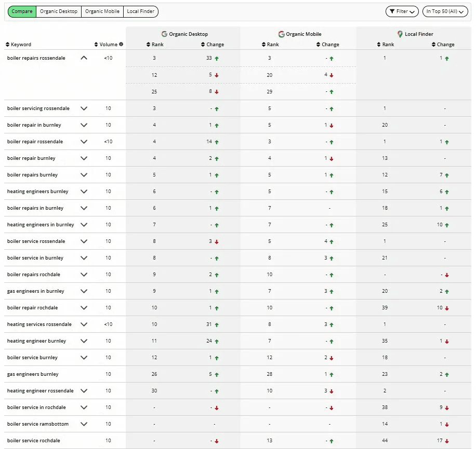476x449 pixels.
Task: Click the funnel icon inside the Filter control
Action: point(392,10)
